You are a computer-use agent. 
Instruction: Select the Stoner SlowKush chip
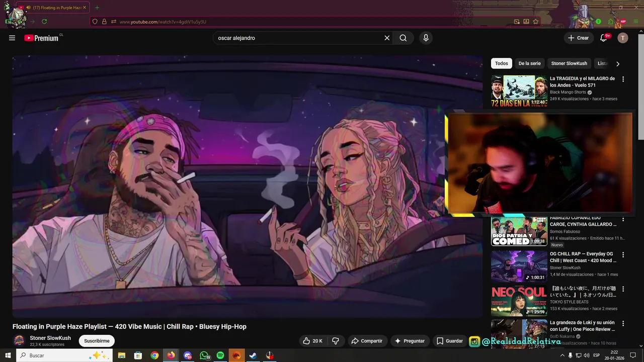click(569, 63)
